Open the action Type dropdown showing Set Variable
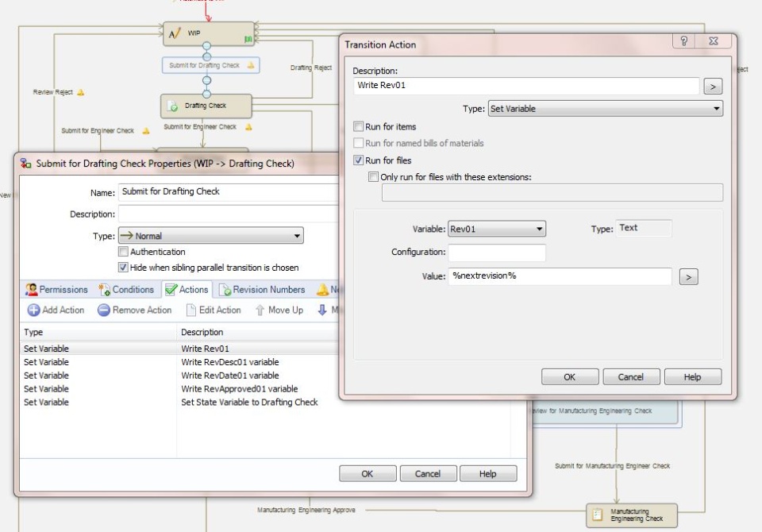Viewport: 762px width, 532px height. [x=606, y=109]
